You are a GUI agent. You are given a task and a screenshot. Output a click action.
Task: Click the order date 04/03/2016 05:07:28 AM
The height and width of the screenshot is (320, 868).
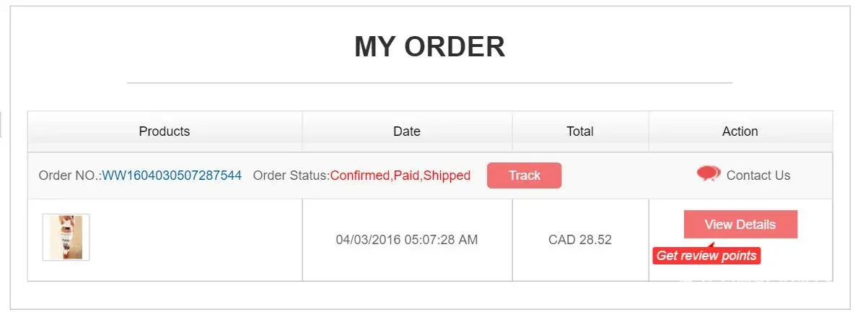(407, 240)
